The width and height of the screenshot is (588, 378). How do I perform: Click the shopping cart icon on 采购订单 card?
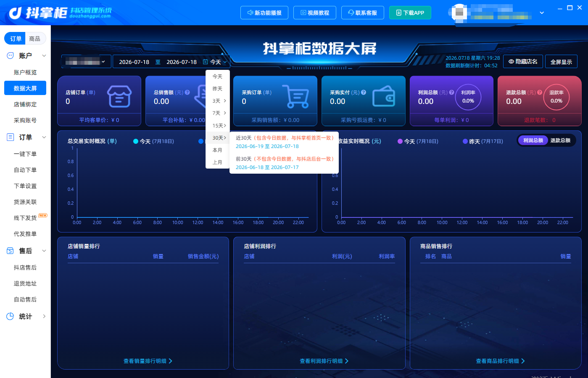click(295, 96)
